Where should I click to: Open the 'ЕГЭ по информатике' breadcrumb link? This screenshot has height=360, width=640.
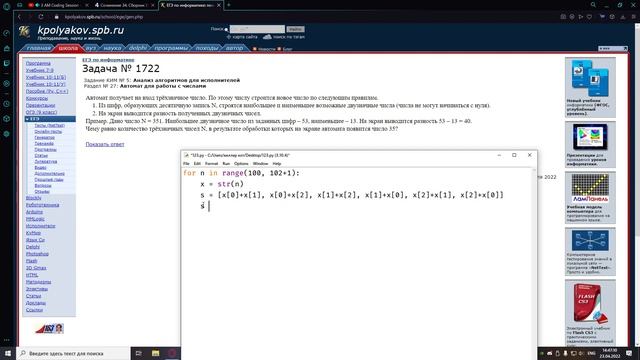108,60
